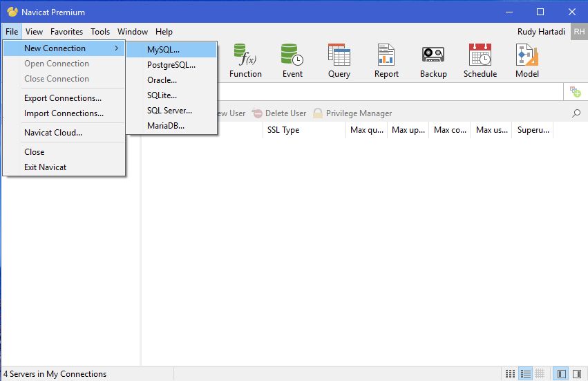Click the green plus add icon
This screenshot has width=588, height=381.
576,91
